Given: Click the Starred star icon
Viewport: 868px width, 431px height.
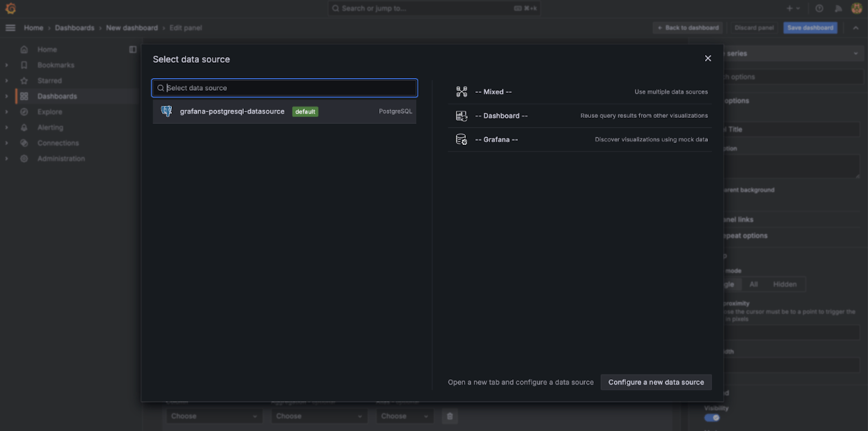Looking at the screenshot, I should tap(24, 81).
